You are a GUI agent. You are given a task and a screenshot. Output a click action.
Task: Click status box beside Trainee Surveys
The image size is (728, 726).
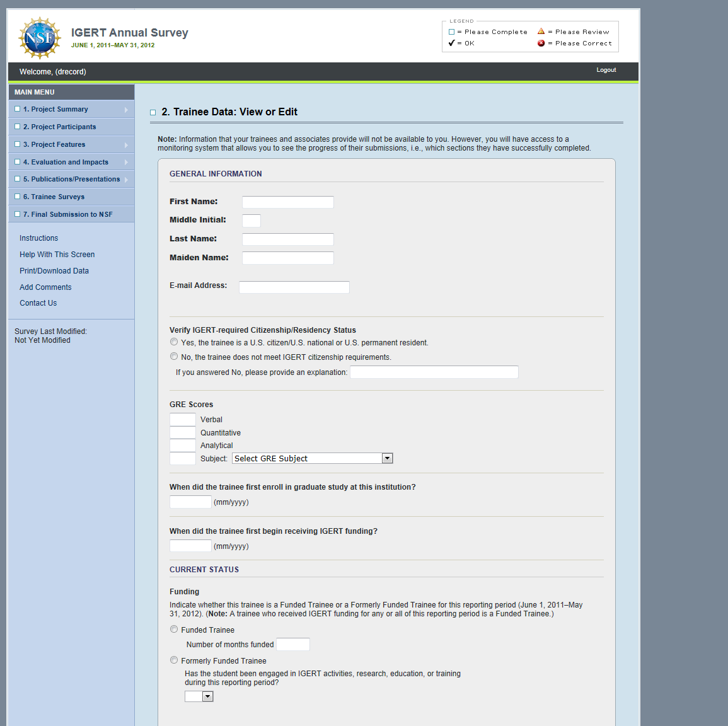[18, 197]
